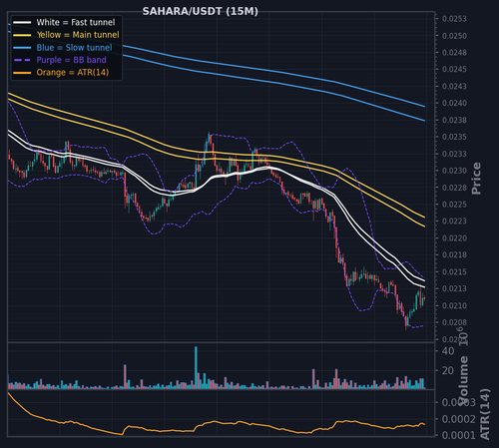Click volume axis tick 40
499x448 pixels.
click(448, 351)
